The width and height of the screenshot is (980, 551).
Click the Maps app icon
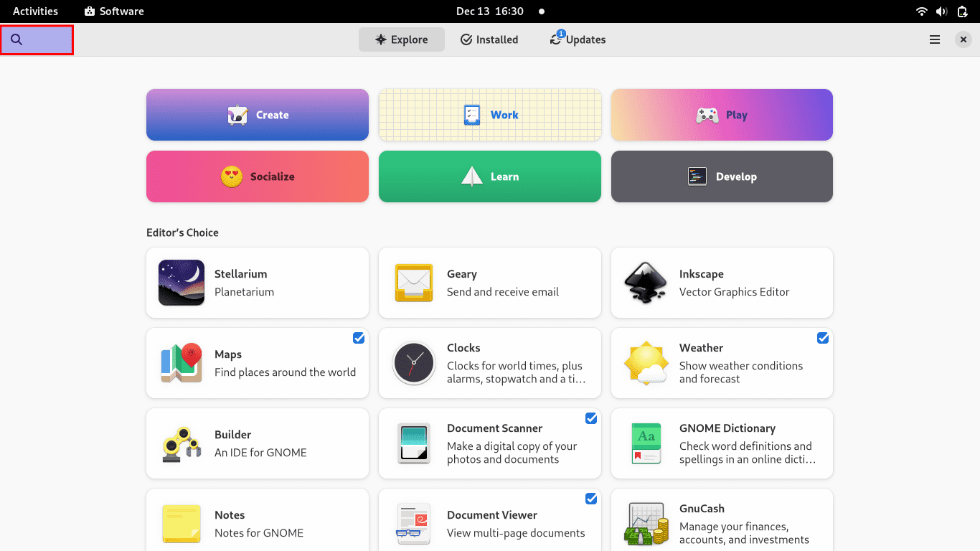tap(182, 363)
